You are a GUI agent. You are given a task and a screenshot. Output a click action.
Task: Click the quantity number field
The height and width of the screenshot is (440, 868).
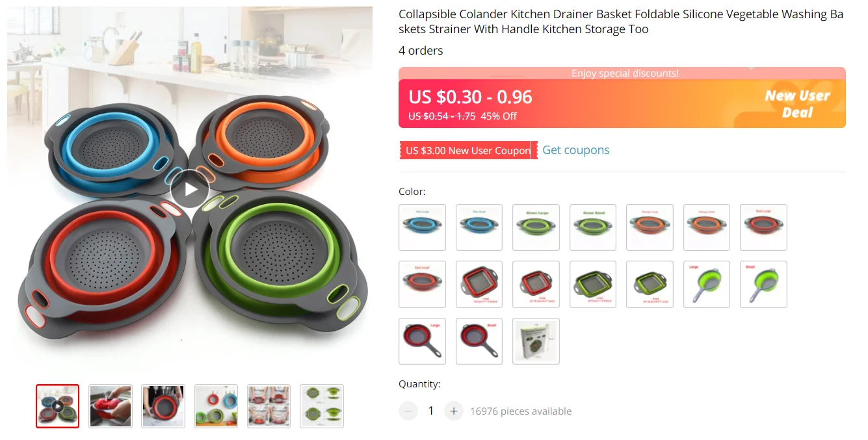point(431,411)
